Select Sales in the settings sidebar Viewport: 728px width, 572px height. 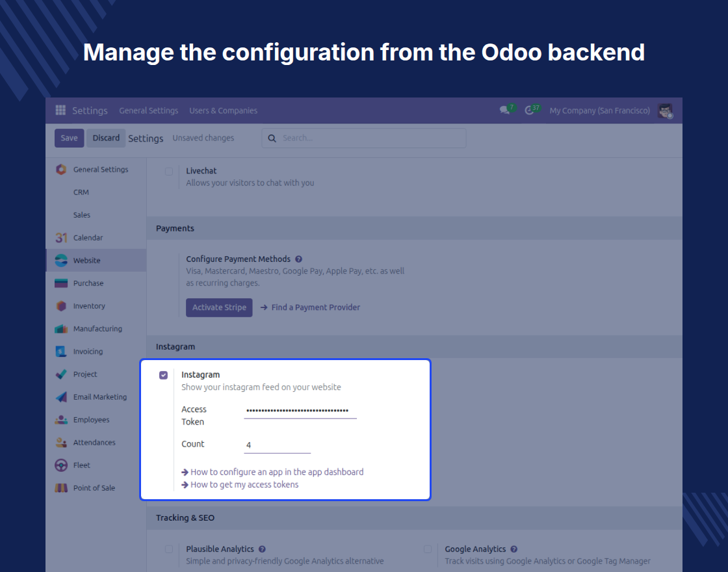[82, 215]
